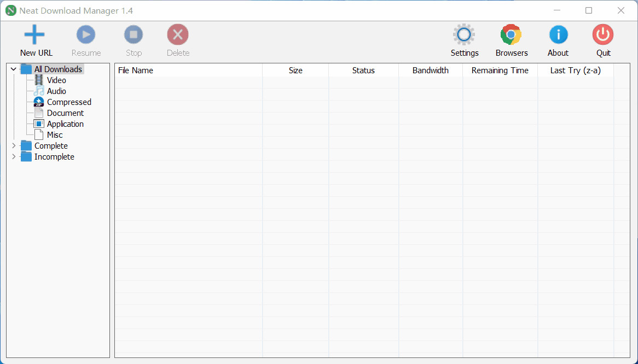Click the Application window icon
The width and height of the screenshot is (638, 364).
[39, 124]
